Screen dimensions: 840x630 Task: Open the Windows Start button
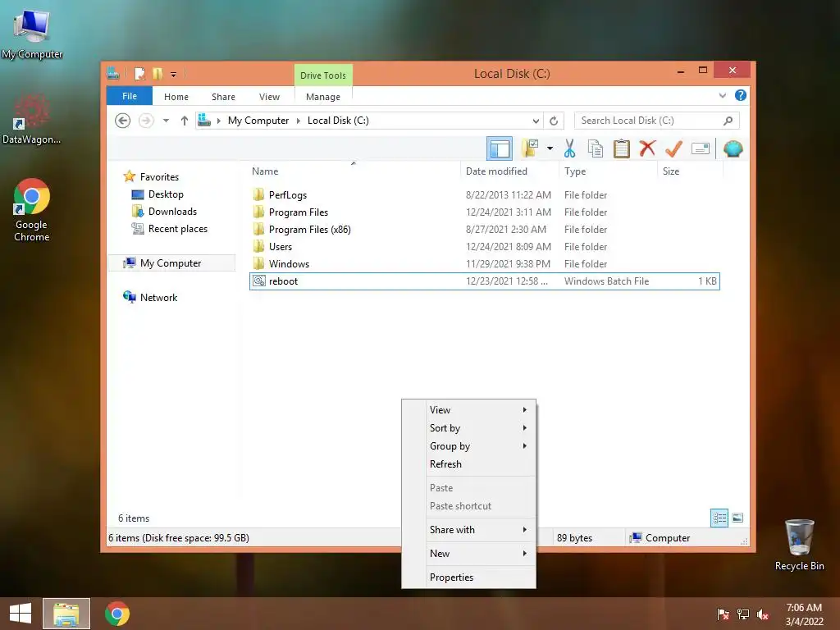tap(21, 614)
